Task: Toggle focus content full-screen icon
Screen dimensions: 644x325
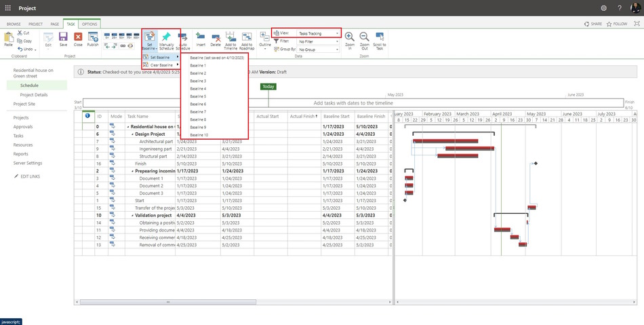Action: coord(637,24)
